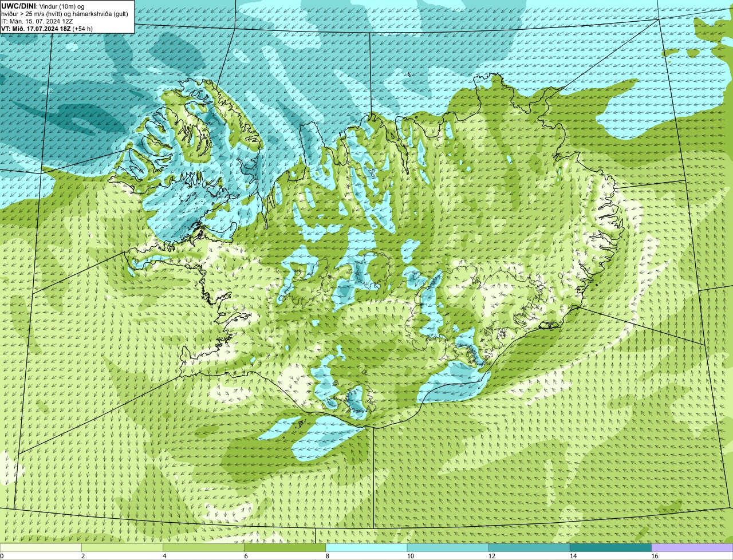The height and width of the screenshot is (560, 733).
Task: Click the legend scale label '6'
Action: click(246, 556)
